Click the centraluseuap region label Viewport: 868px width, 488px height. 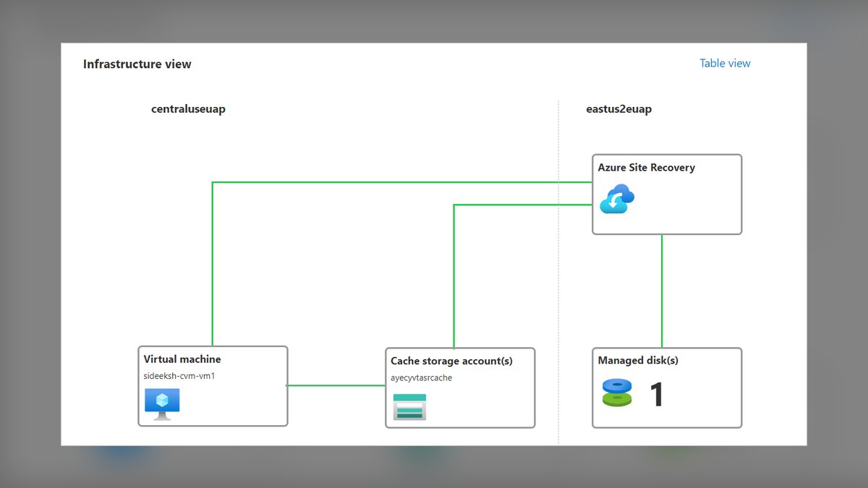pyautogui.click(x=188, y=109)
